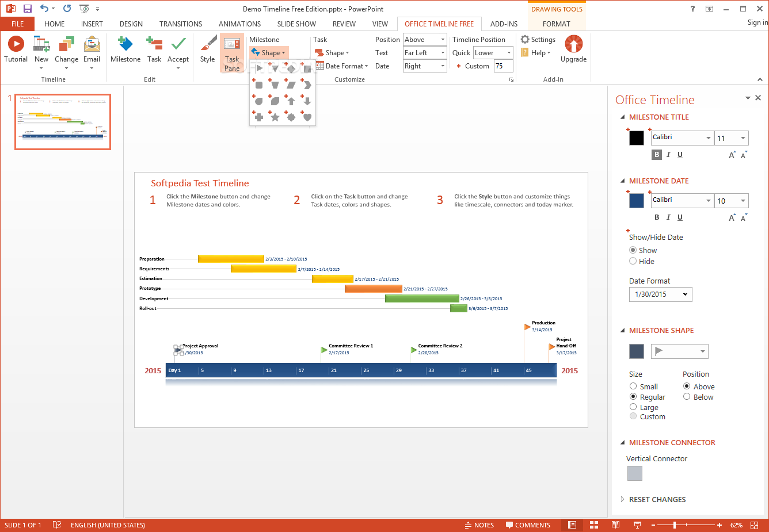Set milestone size to Regular
Image resolution: width=769 pixels, height=532 pixels.
(633, 396)
